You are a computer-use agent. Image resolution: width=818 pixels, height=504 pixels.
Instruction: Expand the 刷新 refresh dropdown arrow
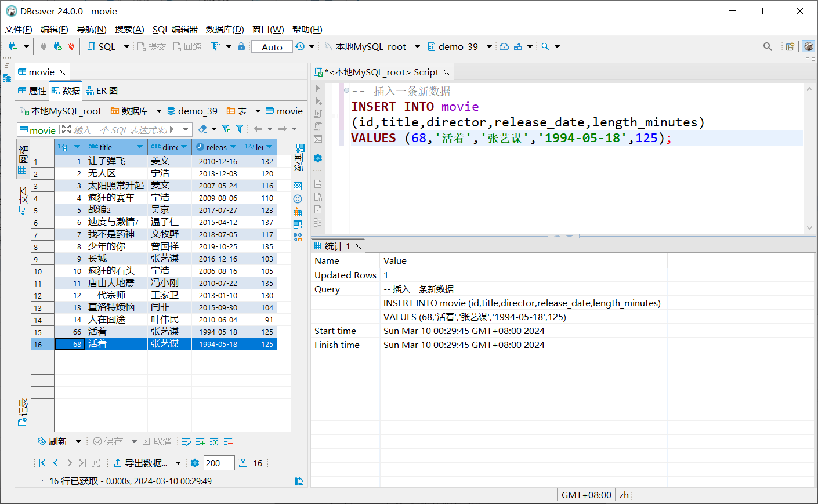78,442
